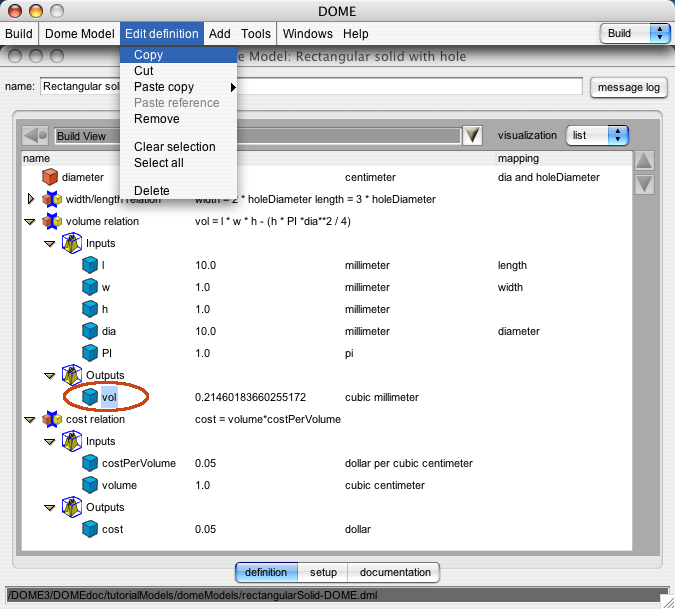Switch to the definition tab

coord(266,572)
